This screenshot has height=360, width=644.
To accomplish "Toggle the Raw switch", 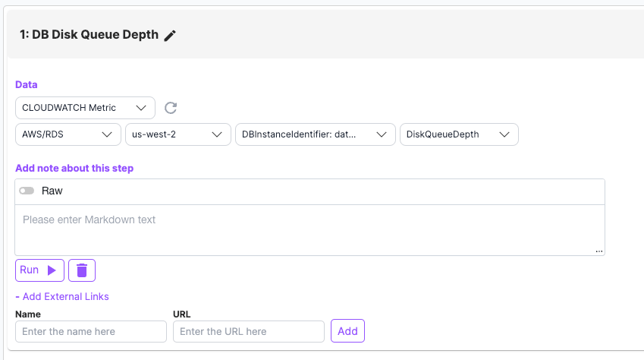I will (27, 191).
